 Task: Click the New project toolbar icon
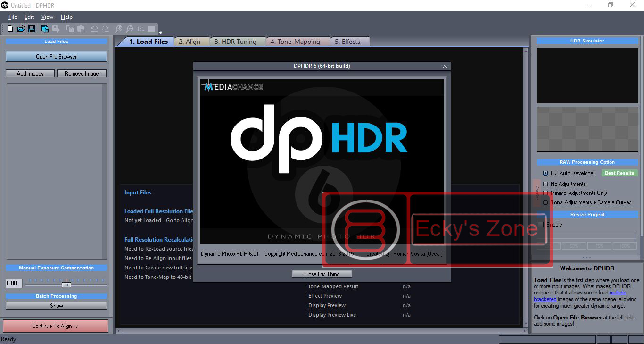(x=10, y=29)
